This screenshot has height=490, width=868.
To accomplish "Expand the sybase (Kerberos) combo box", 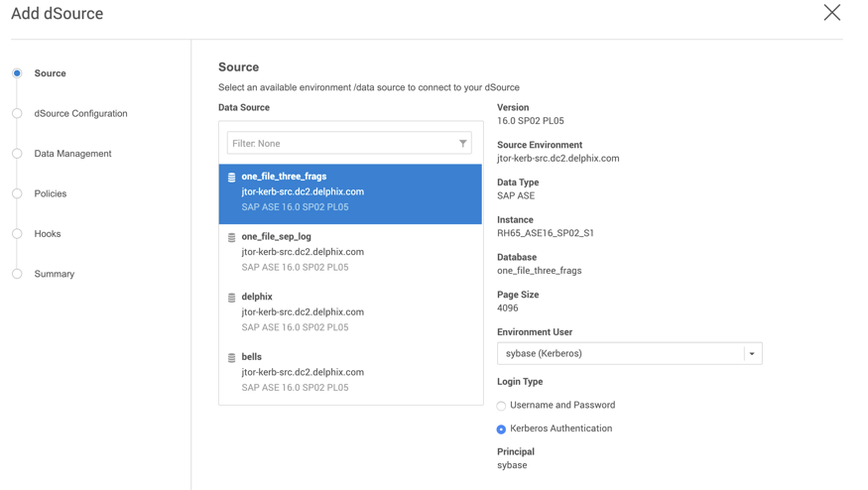I will tap(620, 354).
